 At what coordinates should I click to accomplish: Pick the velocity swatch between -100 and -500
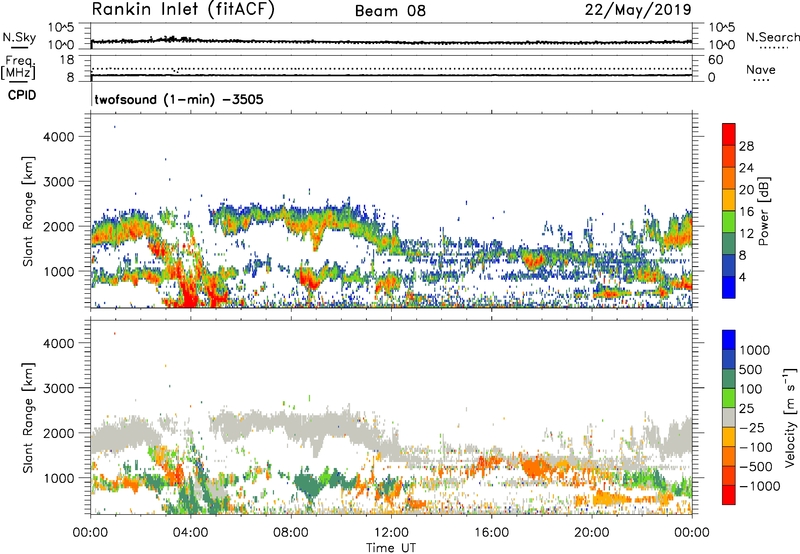729,456
